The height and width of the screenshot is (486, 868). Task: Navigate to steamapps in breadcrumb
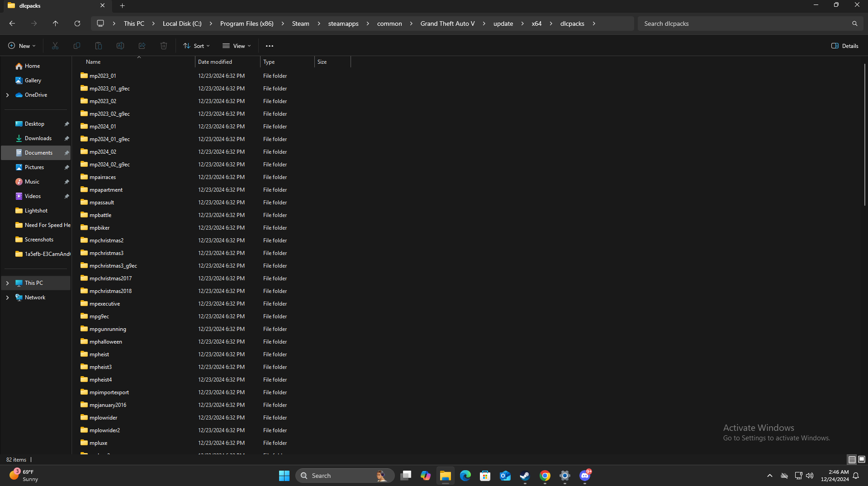tap(343, 24)
